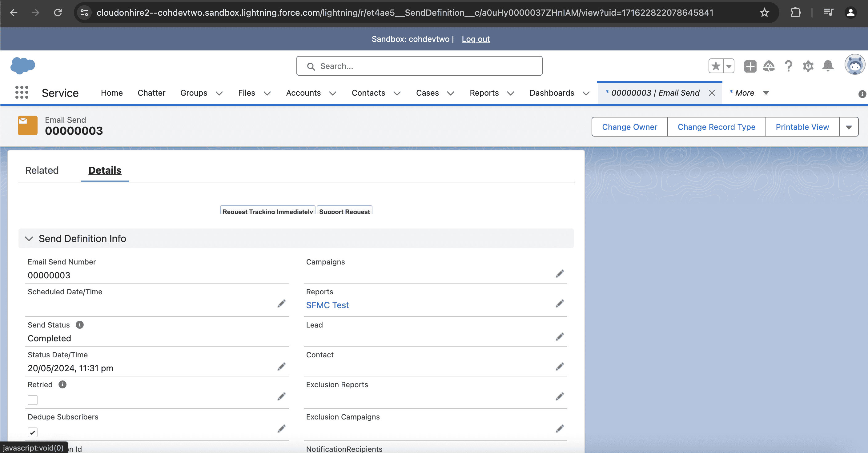Screen dimensions: 868x453
Task: Open the site information icon in the address bar
Action: click(84, 13)
